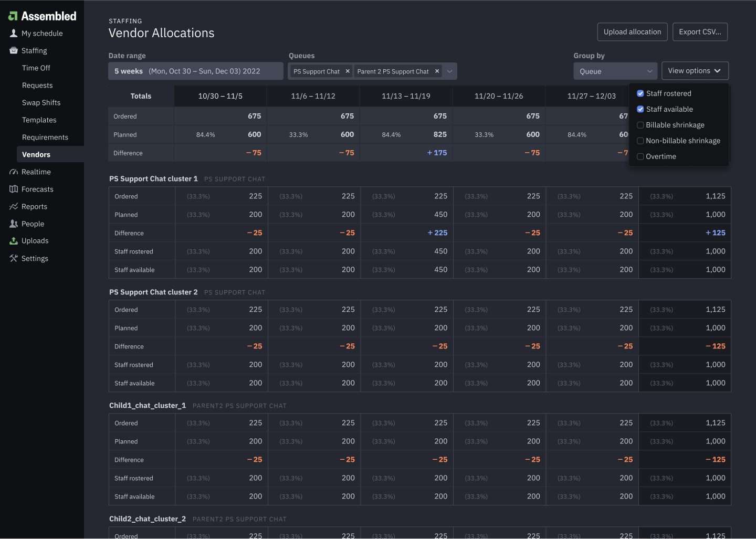Click the People group icon

pos(14,224)
